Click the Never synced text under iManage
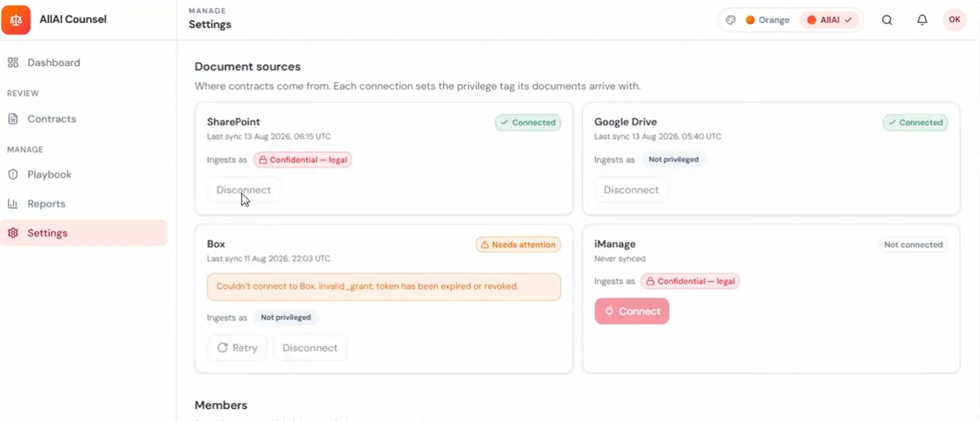 620,258
